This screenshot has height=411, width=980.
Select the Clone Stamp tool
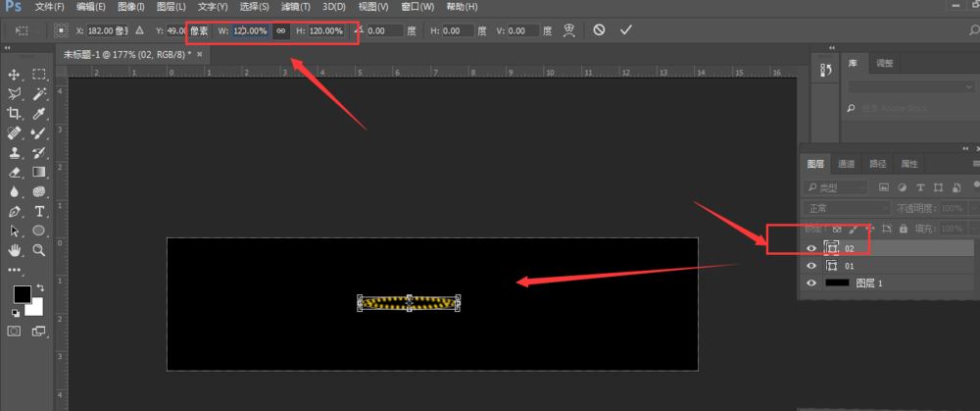click(x=14, y=153)
